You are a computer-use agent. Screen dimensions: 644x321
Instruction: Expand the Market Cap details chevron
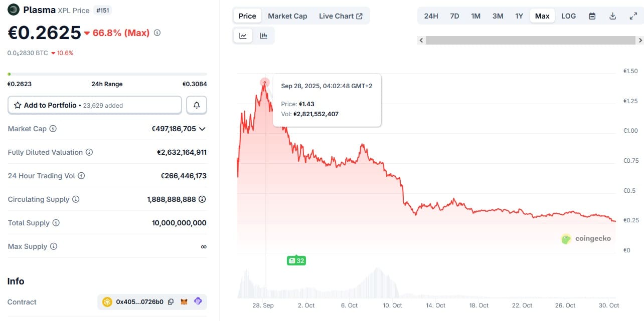[202, 129]
